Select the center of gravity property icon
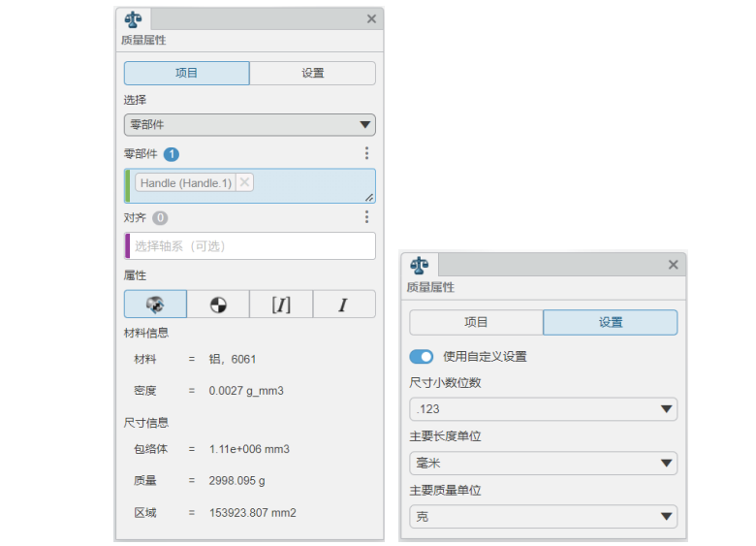 click(x=218, y=305)
